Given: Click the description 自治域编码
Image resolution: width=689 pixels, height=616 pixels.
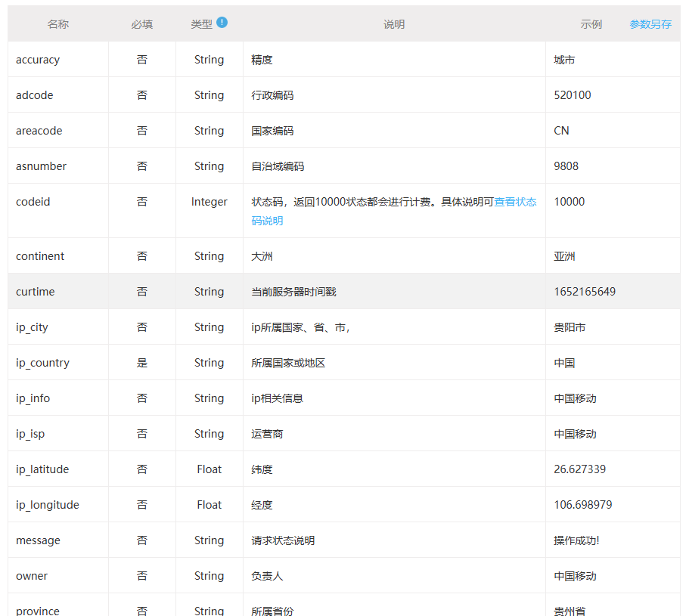Looking at the screenshot, I should click(278, 166).
